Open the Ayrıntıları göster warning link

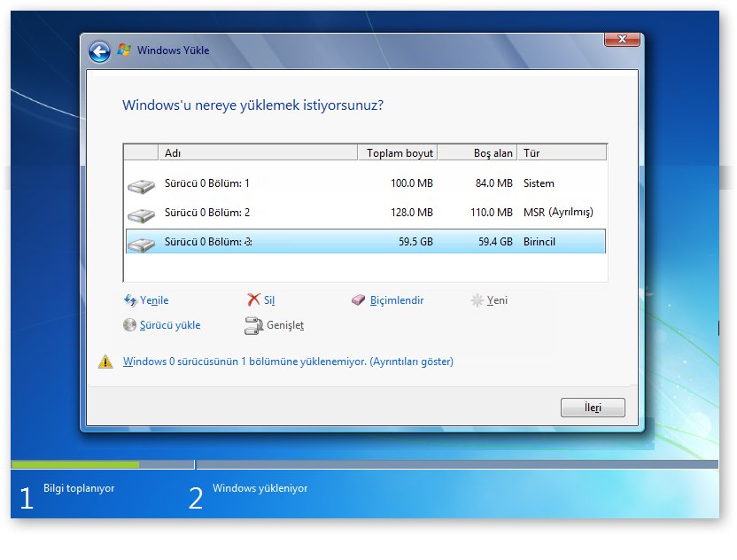pyautogui.click(x=288, y=362)
